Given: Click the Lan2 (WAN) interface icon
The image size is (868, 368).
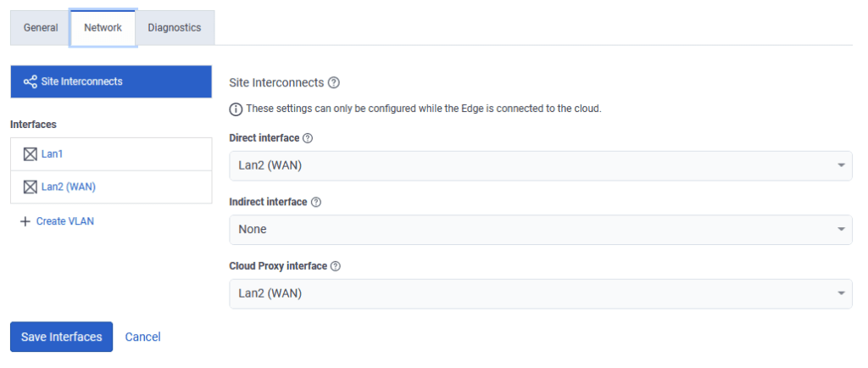Looking at the screenshot, I should [x=31, y=187].
